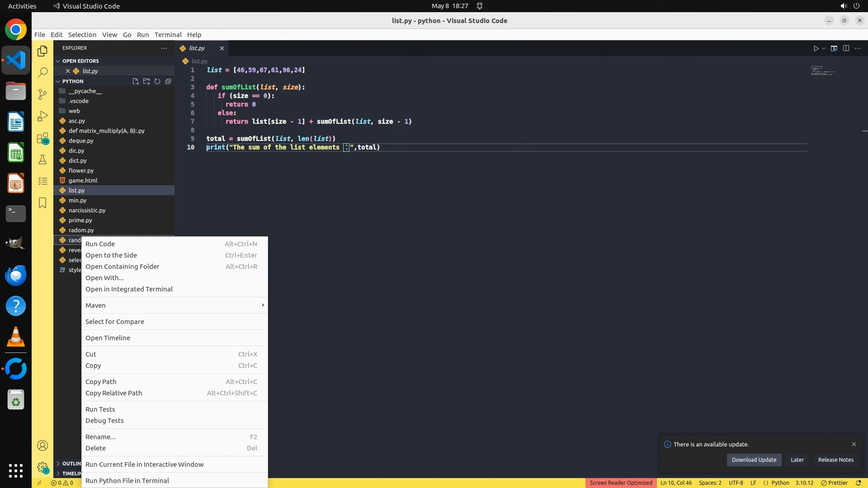This screenshot has width=868, height=488.
Task: Collapse the OPEN EDITORS section
Action: pos(58,61)
